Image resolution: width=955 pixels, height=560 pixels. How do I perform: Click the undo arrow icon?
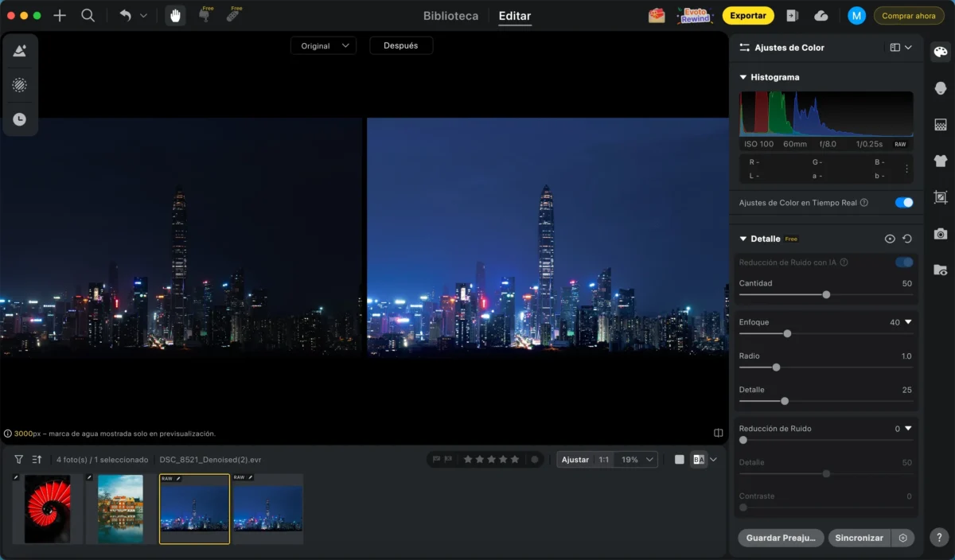pos(125,16)
